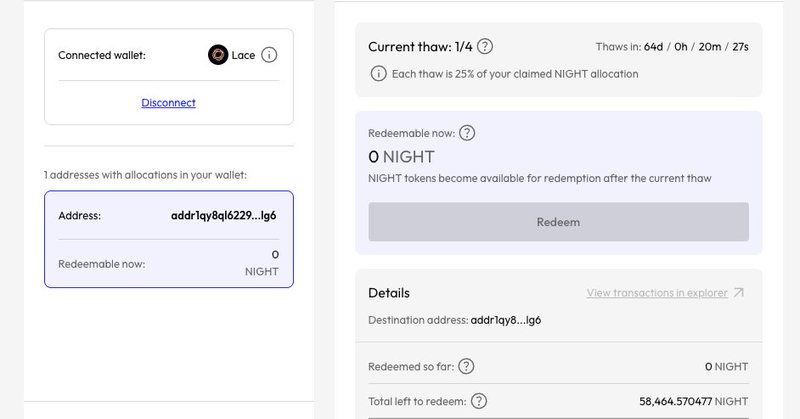This screenshot has height=419, width=800.
Task: Click the Details section heading
Action: pos(389,293)
